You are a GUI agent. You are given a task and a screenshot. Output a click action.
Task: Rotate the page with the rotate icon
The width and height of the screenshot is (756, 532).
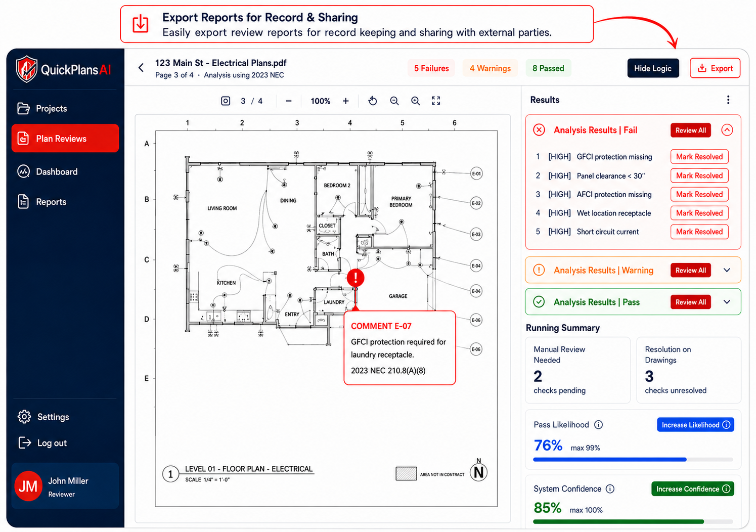tap(373, 101)
